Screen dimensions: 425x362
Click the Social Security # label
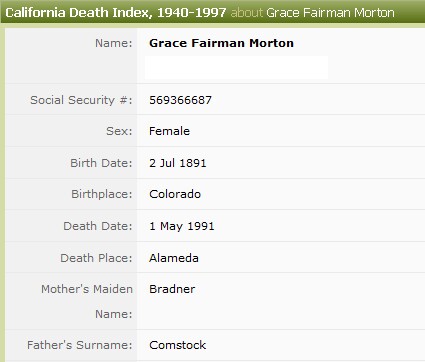pos(81,100)
